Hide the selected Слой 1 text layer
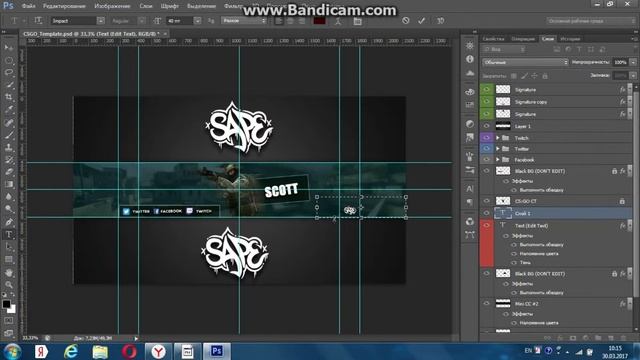Image resolution: width=640 pixels, height=360 pixels. point(487,213)
